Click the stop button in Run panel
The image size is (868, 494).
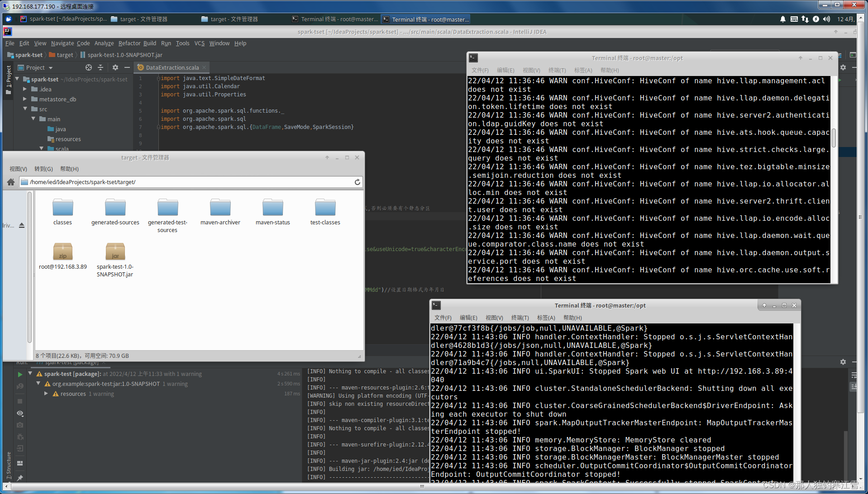20,401
